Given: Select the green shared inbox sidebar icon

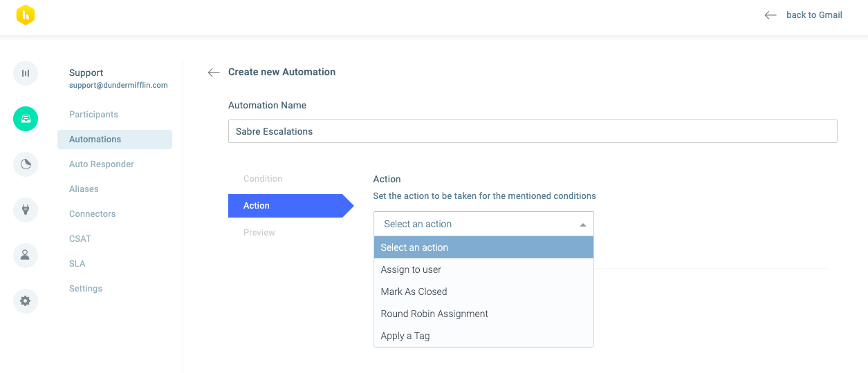Looking at the screenshot, I should point(26,119).
